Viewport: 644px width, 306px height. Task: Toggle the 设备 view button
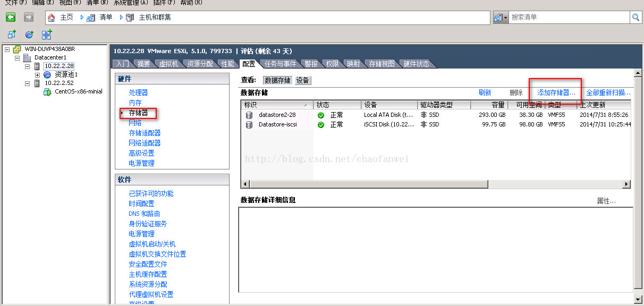click(303, 80)
